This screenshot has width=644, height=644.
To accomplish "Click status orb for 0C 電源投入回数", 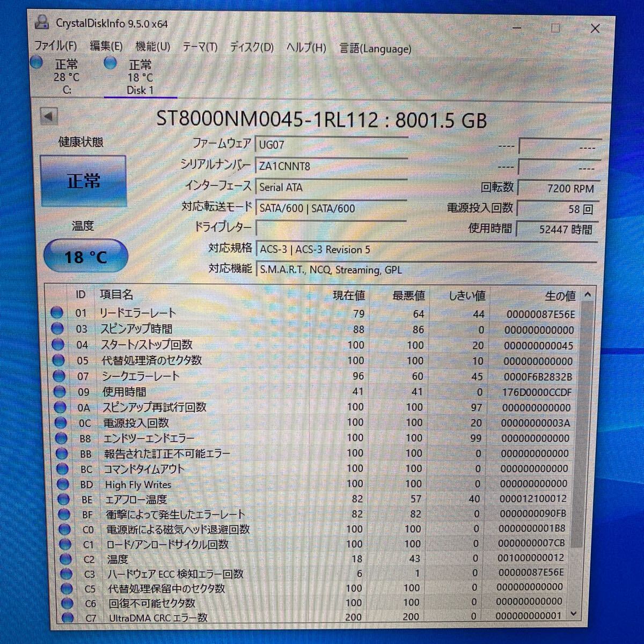I will click(x=61, y=423).
